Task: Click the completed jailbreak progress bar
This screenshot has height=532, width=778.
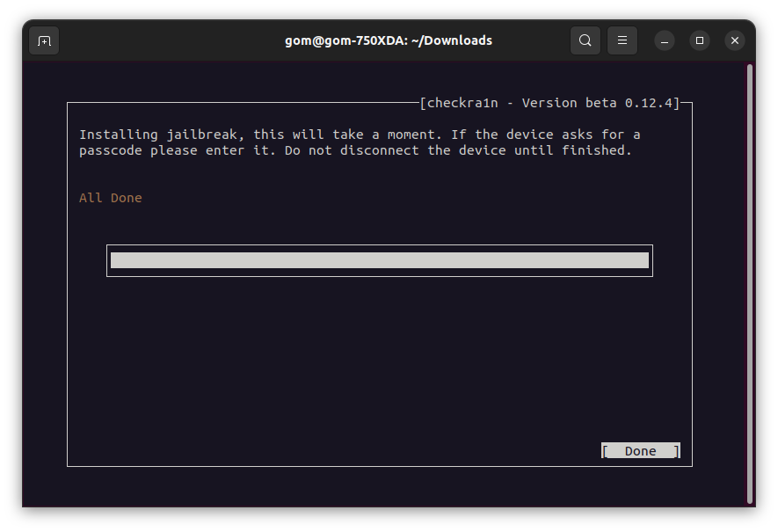Action: 380,260
